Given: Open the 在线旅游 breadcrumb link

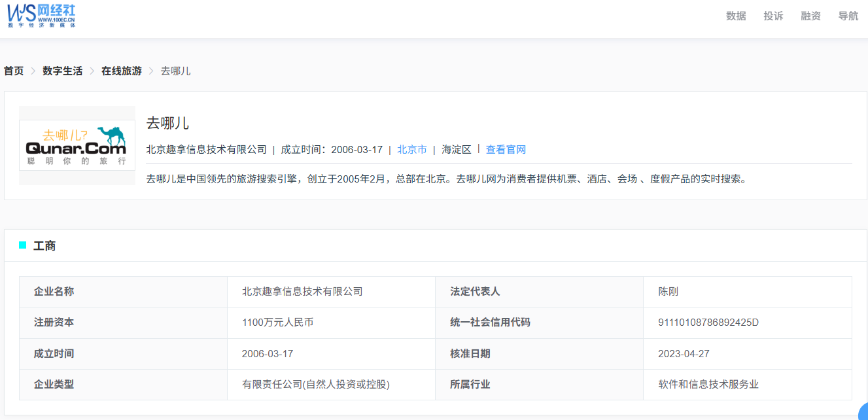Looking at the screenshot, I should pyautogui.click(x=122, y=71).
